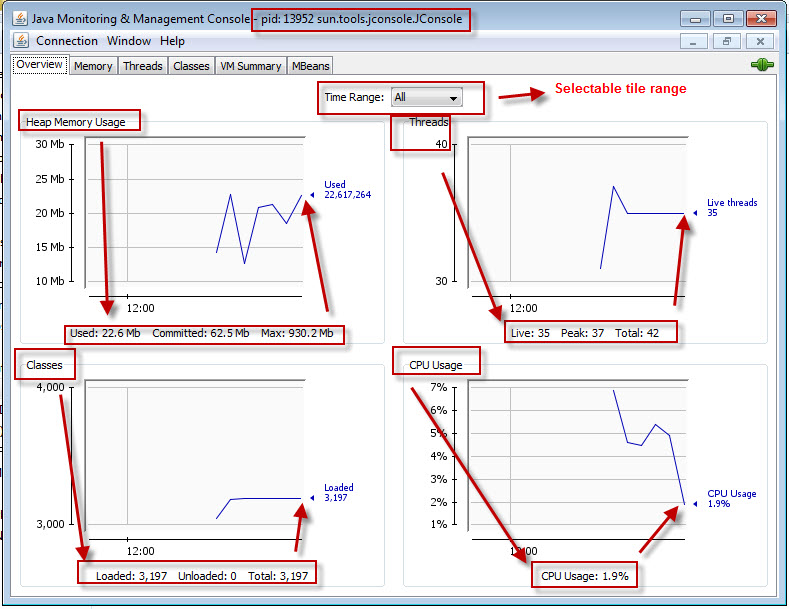Select the Overview tab
The width and height of the screenshot is (789, 609).
(40, 64)
